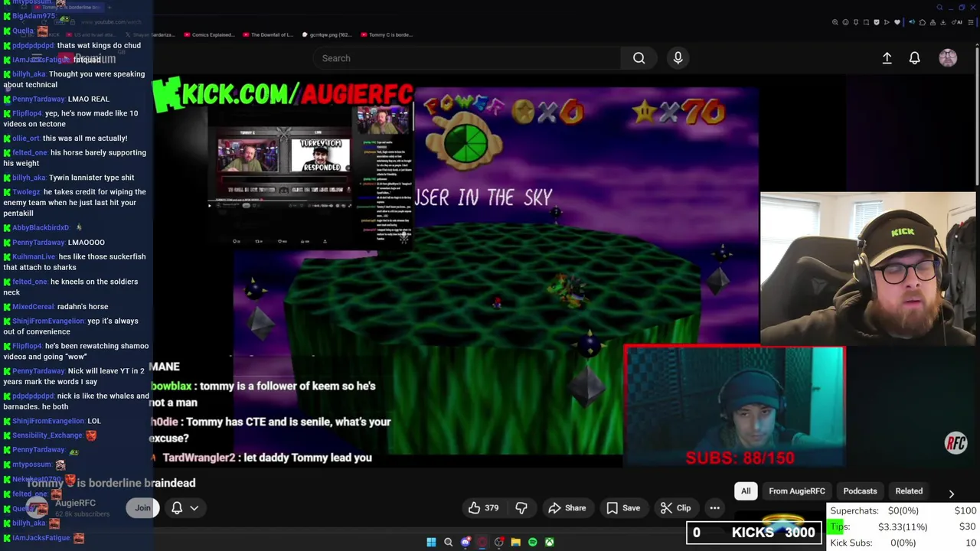Click the Share button

point(567,508)
